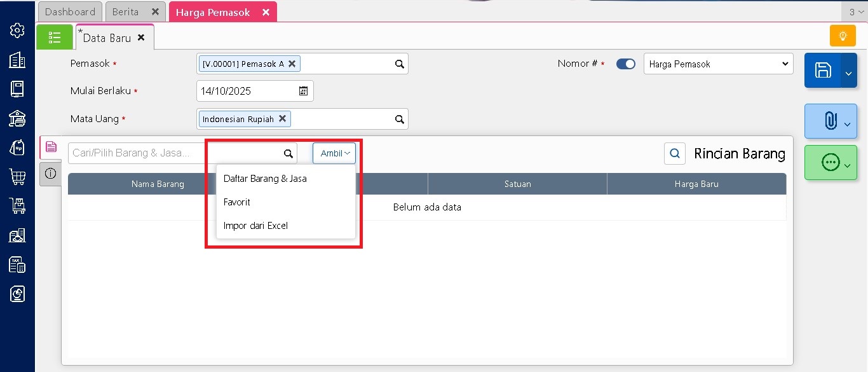Open the shopping cart module in sidebar
Image resolution: width=868 pixels, height=372 pixels.
click(x=17, y=176)
